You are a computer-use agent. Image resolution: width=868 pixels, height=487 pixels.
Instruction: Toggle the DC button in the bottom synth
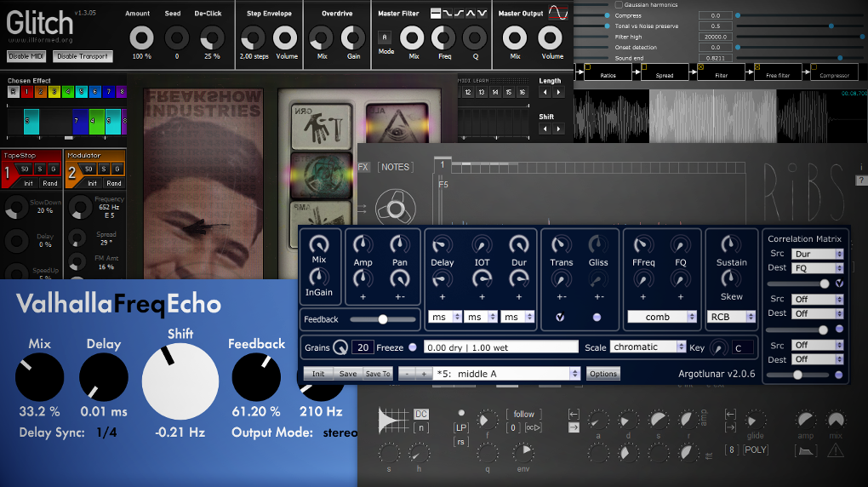pos(421,414)
